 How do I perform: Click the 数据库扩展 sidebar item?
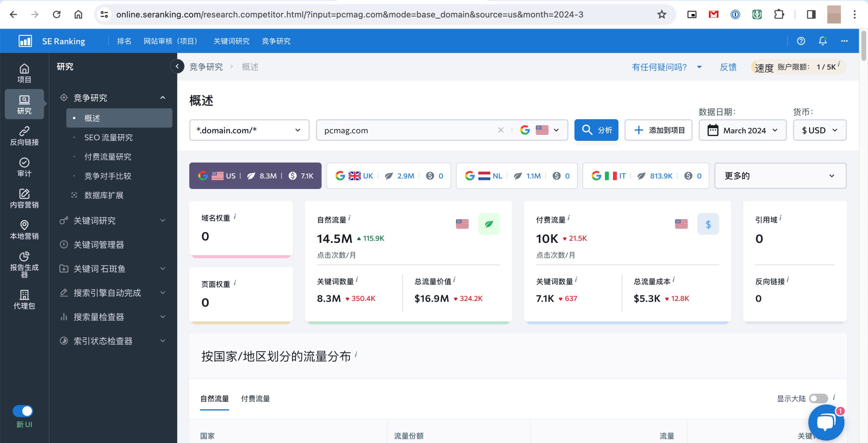[104, 195]
